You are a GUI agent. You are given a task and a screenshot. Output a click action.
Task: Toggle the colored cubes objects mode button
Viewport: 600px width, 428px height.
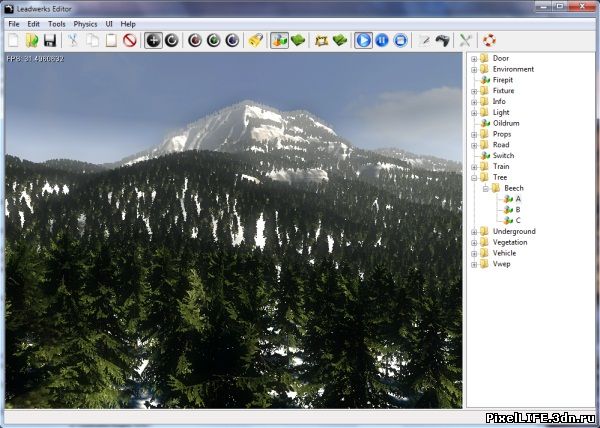point(279,40)
